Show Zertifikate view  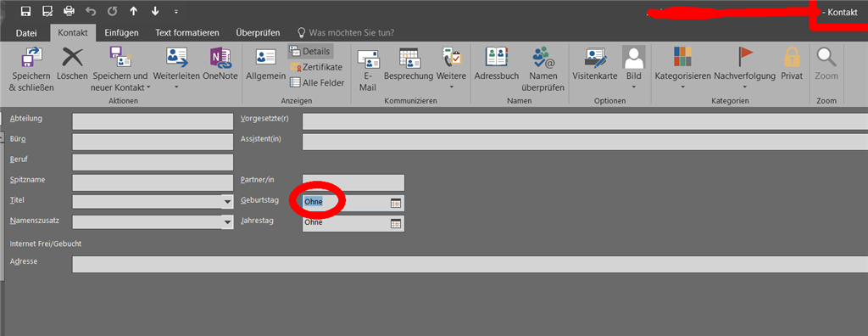click(316, 67)
